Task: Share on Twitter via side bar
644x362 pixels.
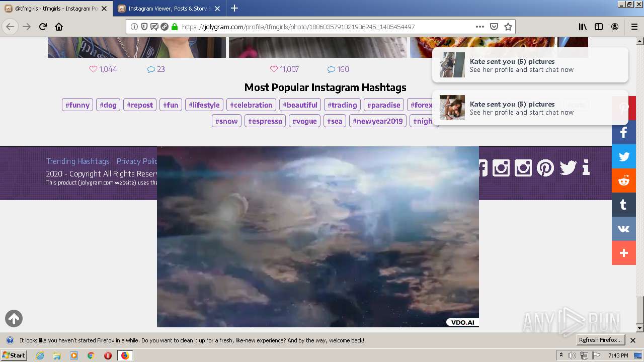Action: [x=624, y=156]
